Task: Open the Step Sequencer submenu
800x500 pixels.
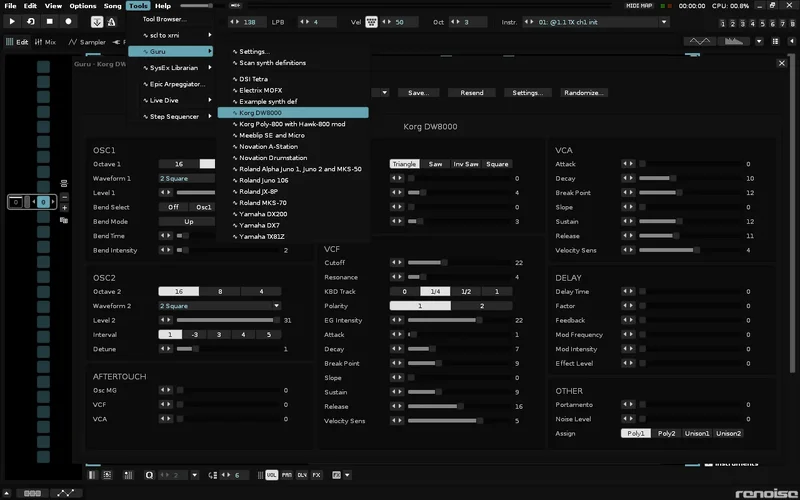Action: [x=172, y=116]
